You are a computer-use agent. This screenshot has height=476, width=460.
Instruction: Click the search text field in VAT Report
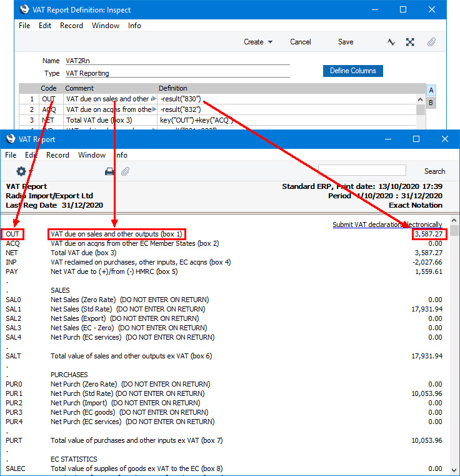[x=362, y=171]
